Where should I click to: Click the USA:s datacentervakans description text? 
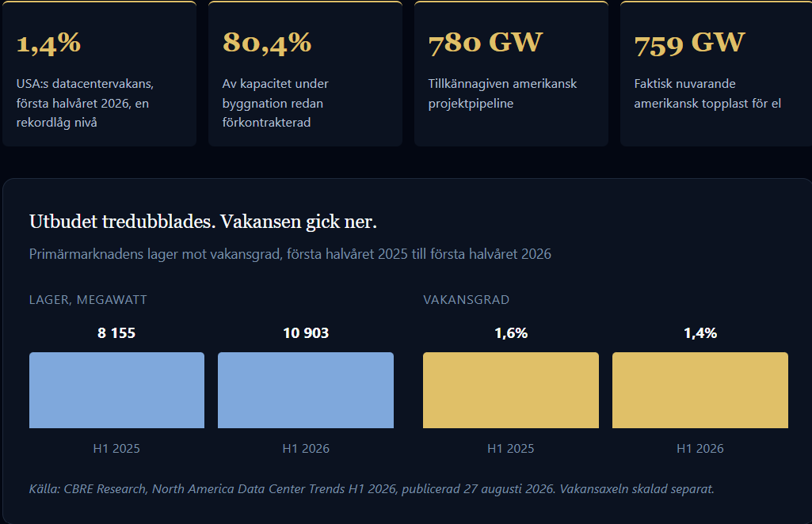tap(85, 103)
